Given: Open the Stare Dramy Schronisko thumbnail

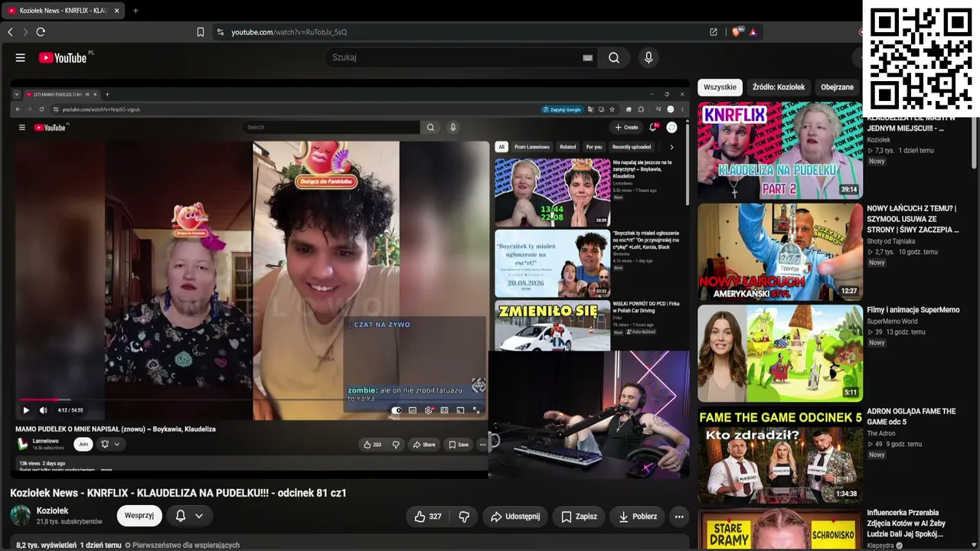Looking at the screenshot, I should (780, 530).
